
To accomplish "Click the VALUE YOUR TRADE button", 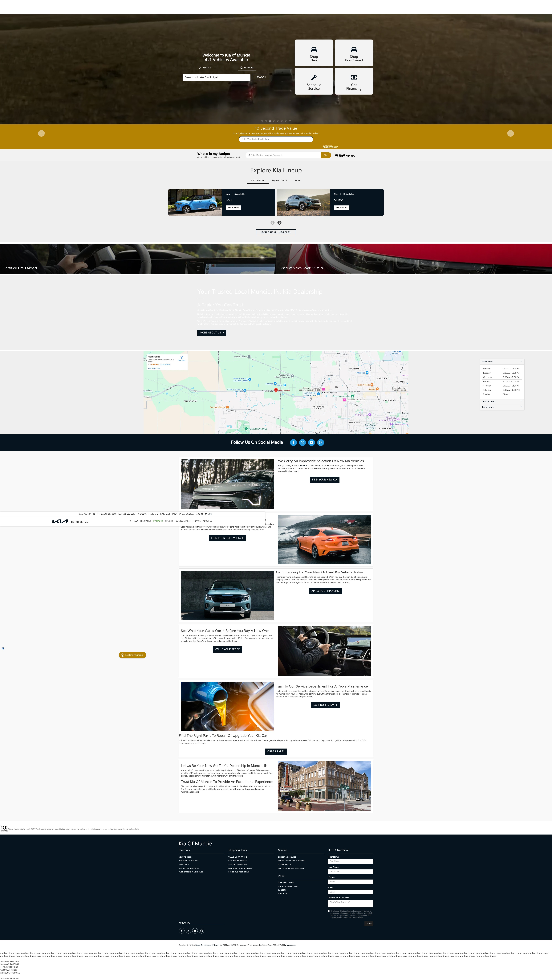I will coord(228,649).
